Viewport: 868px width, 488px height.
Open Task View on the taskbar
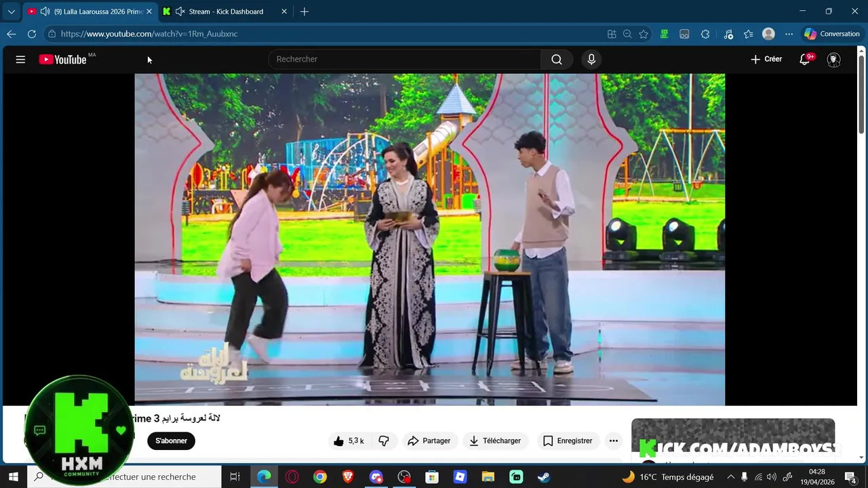(235, 477)
